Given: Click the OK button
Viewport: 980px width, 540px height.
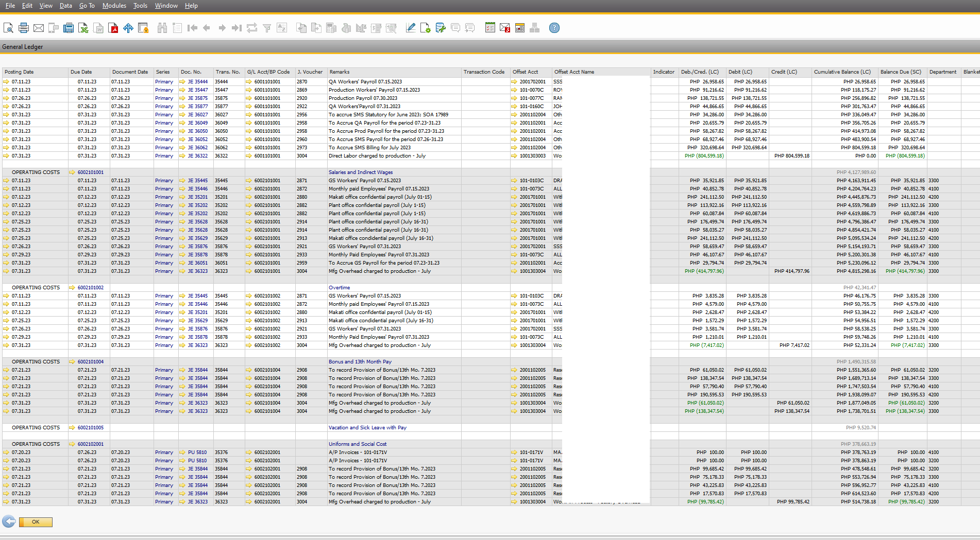Looking at the screenshot, I should pos(36,522).
